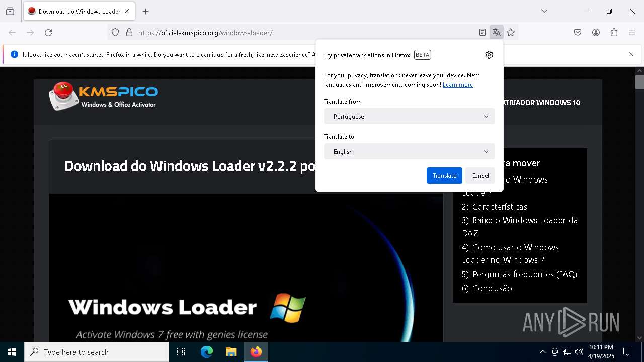
Task: Select the Firefox taskbar icon
Action: coord(256,352)
